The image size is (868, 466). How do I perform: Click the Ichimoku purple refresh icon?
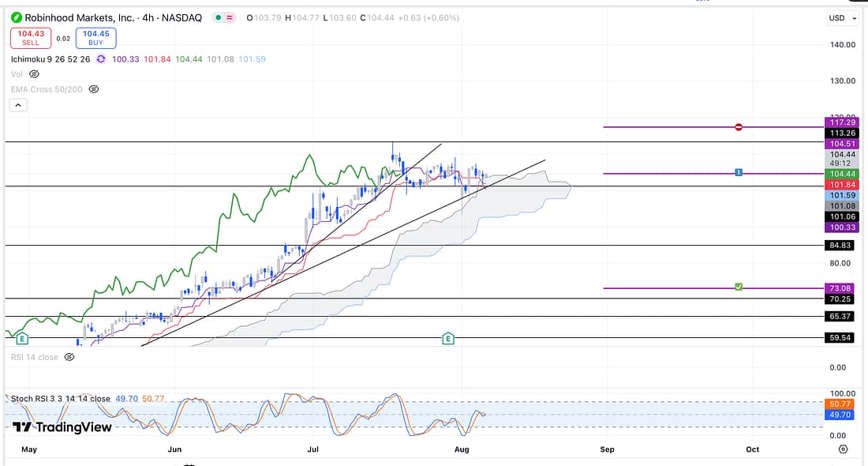[x=99, y=58]
